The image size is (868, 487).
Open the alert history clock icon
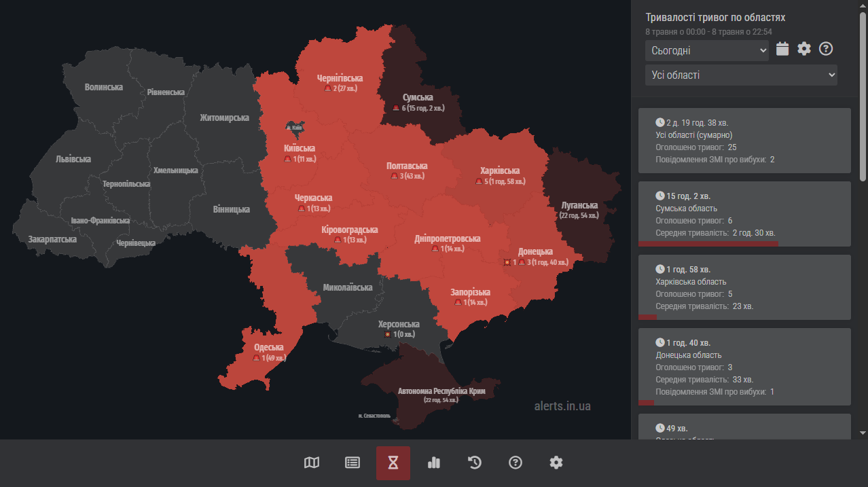(475, 463)
